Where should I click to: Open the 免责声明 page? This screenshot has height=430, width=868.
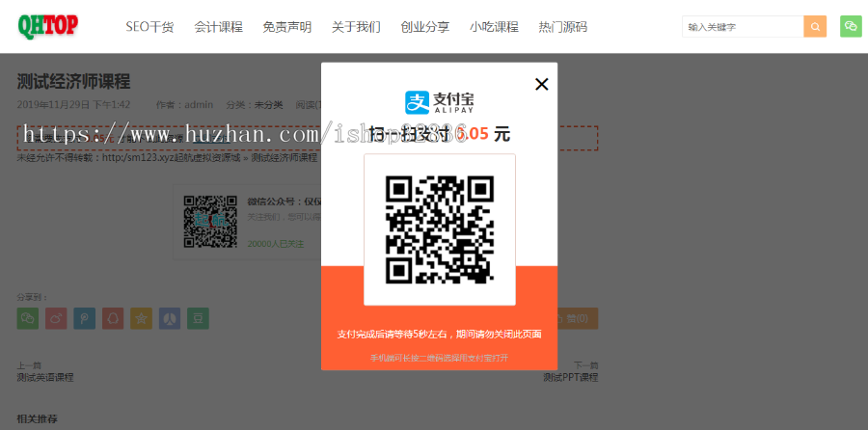pos(286,27)
